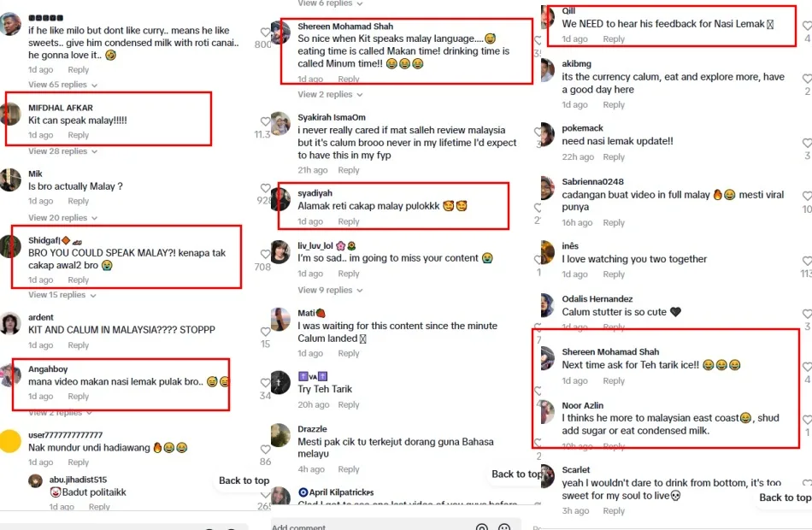Reply to ardent's Malaysia comment

click(x=78, y=345)
